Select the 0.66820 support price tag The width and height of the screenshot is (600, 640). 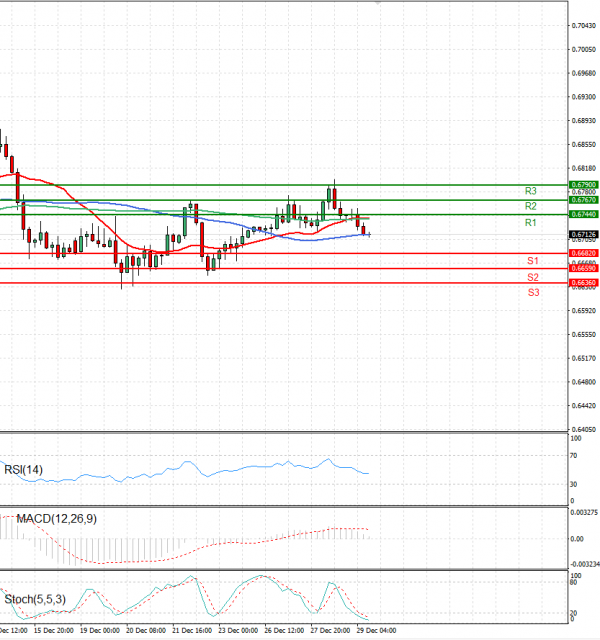click(584, 253)
